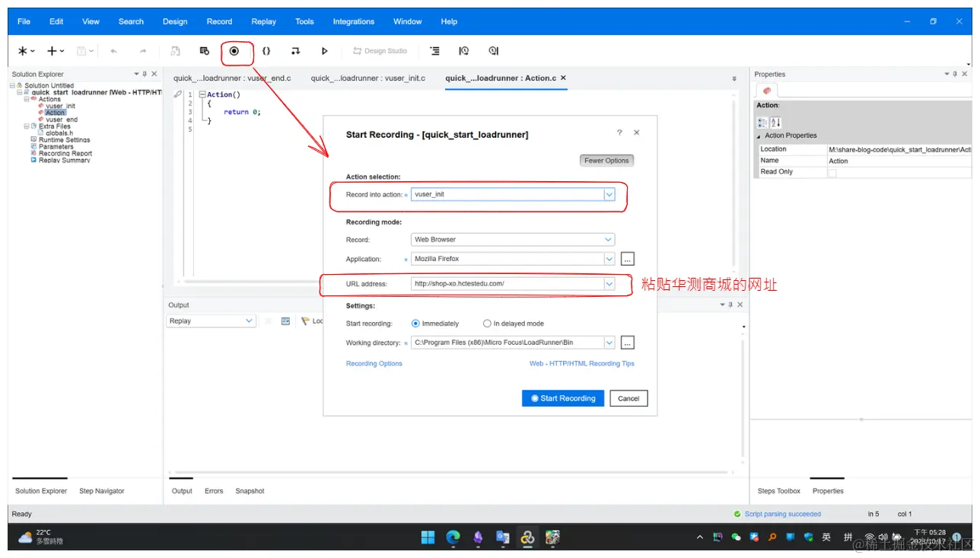Browse for Working directory with ellipsis button
The width and height of the screenshot is (980, 558).
point(628,343)
